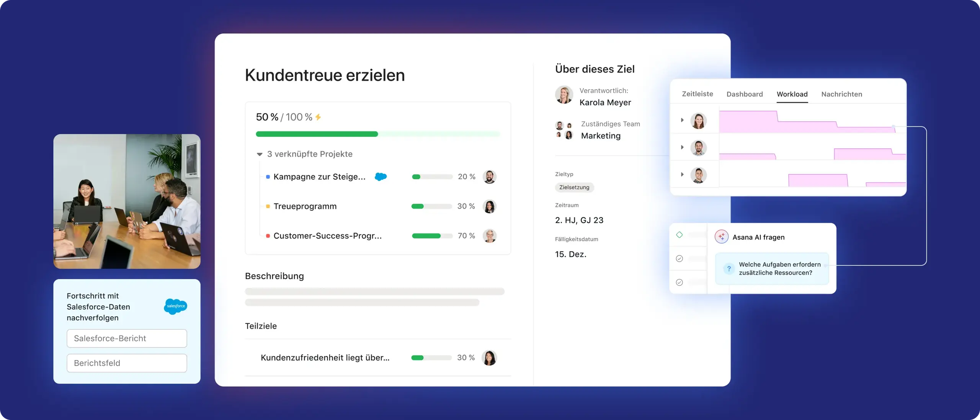The image size is (980, 420).
Task: Switch to the Zeitleiste tab
Action: [697, 94]
